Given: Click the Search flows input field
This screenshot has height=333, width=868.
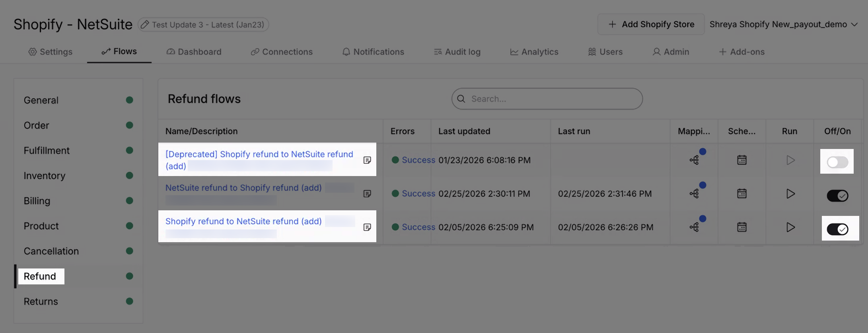Looking at the screenshot, I should [547, 99].
